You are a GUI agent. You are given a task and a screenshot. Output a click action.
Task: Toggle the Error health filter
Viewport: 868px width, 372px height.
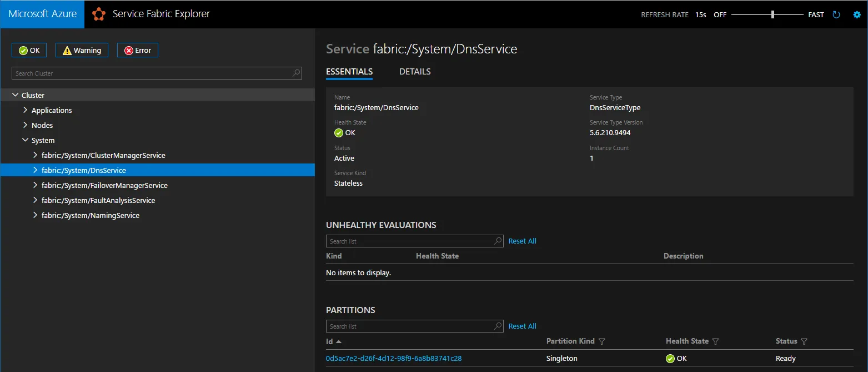138,50
